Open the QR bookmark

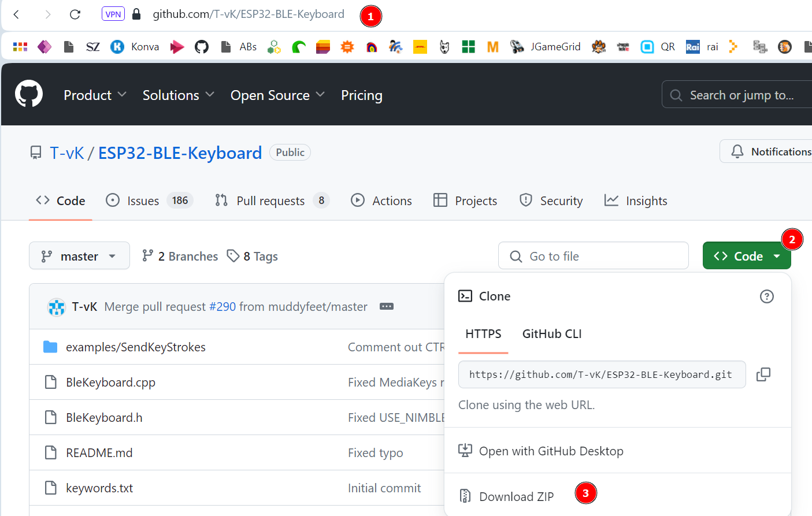point(658,47)
